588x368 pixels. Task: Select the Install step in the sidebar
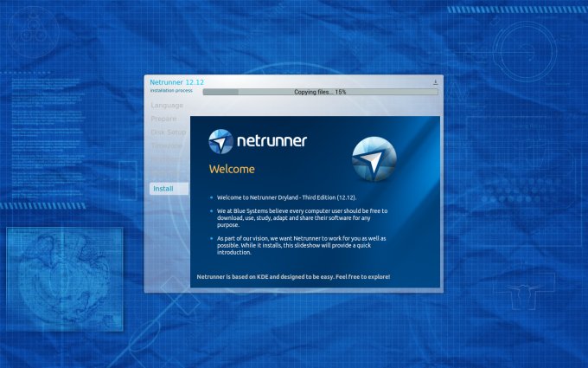(169, 189)
